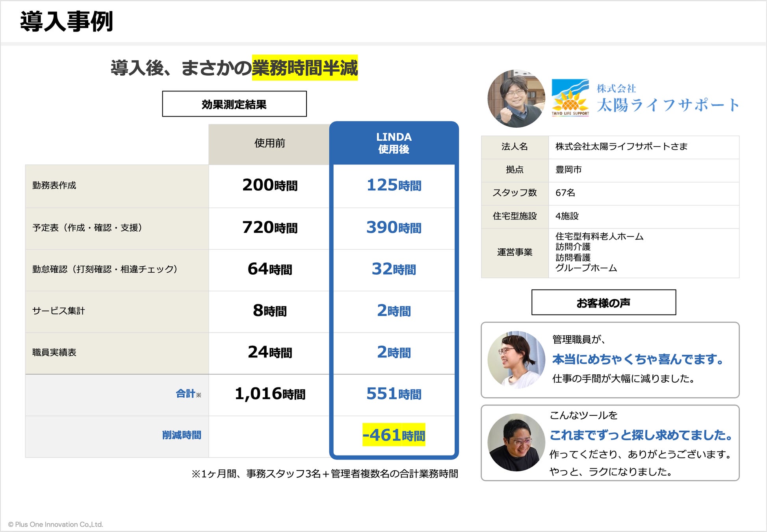Click the 効果測定結果 label box
The height and width of the screenshot is (532, 767).
pyautogui.click(x=234, y=104)
